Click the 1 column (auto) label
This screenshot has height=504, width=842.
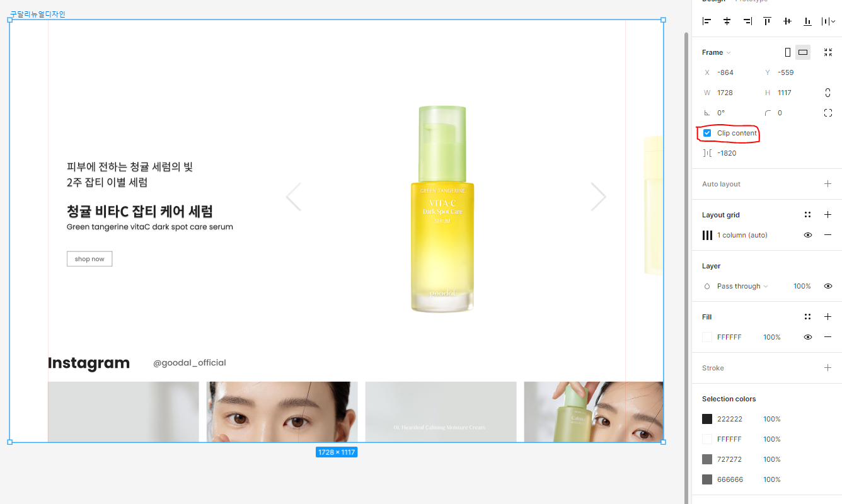tap(742, 235)
